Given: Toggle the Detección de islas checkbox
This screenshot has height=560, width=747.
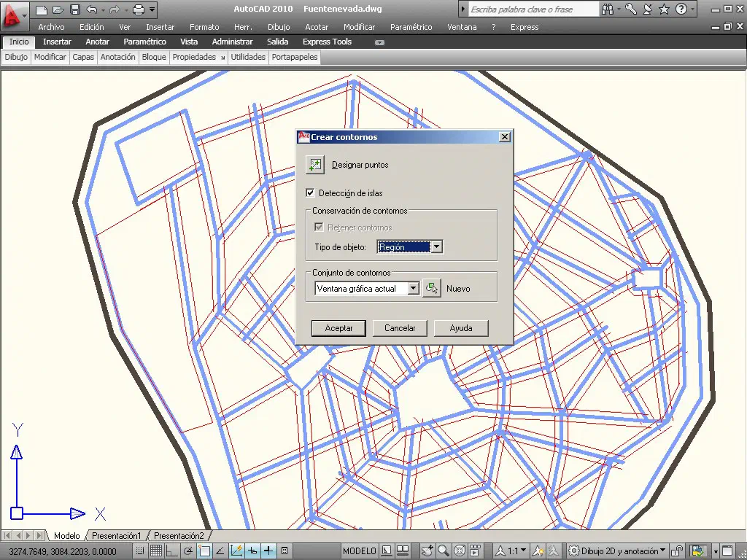Looking at the screenshot, I should [310, 192].
